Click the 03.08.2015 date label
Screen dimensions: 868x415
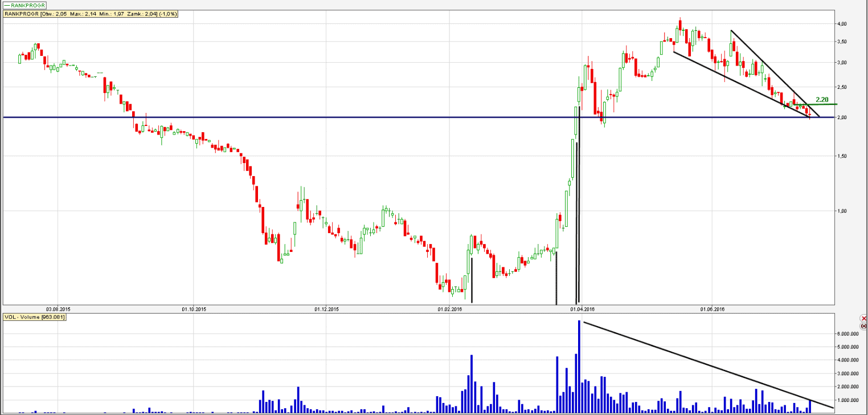pyautogui.click(x=58, y=310)
